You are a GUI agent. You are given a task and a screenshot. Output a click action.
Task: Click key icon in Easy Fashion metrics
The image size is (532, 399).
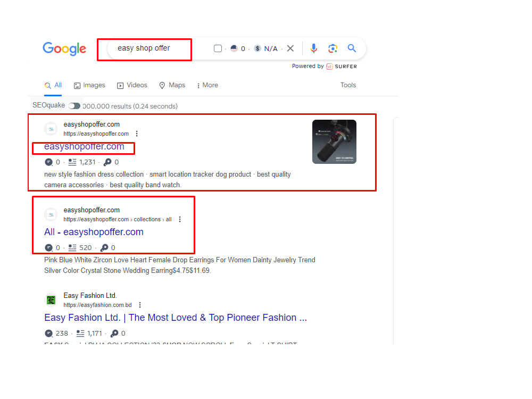[115, 333]
